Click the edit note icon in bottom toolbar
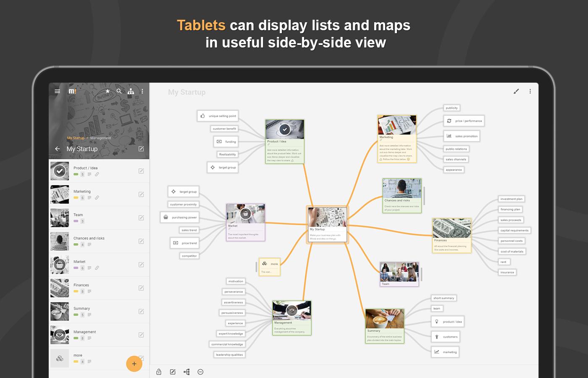This screenshot has height=378, width=588. click(173, 372)
